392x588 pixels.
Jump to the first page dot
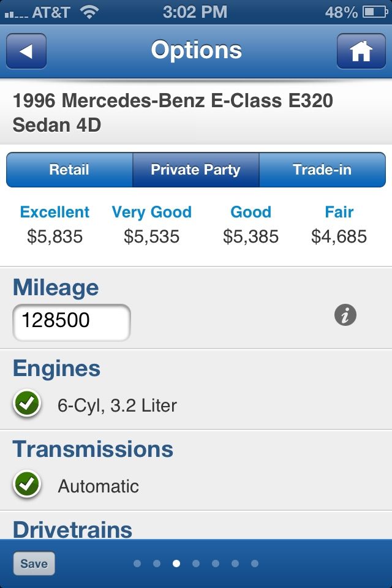coord(137,563)
